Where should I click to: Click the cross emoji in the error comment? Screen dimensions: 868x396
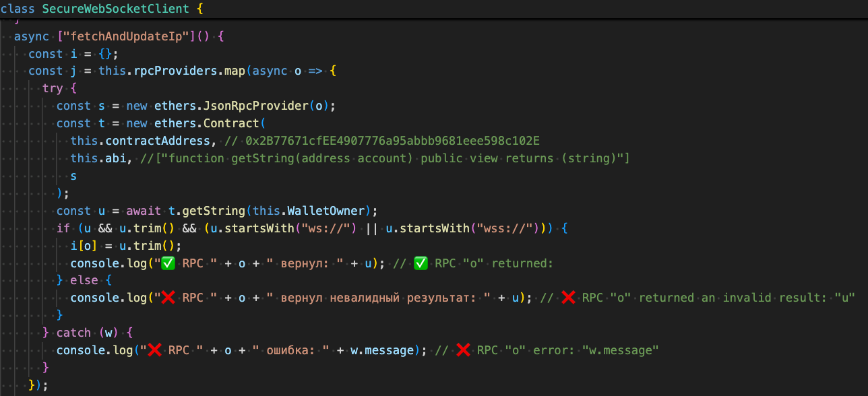click(x=464, y=350)
